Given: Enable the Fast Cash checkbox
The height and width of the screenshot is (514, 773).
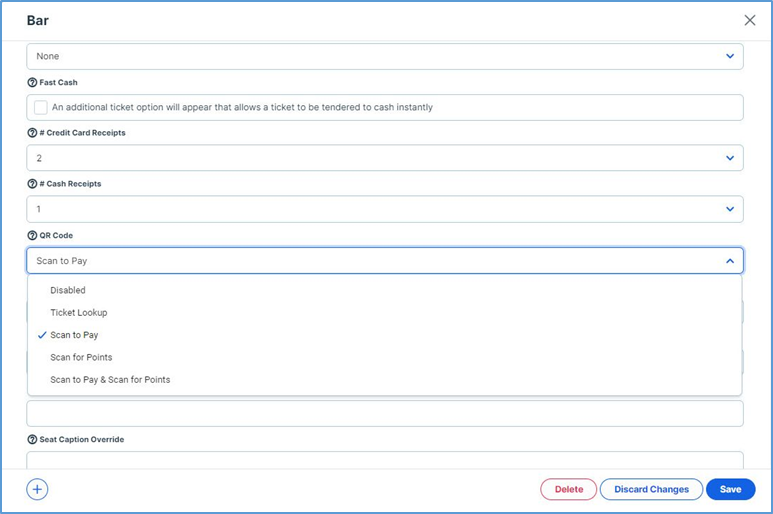Looking at the screenshot, I should (x=41, y=107).
